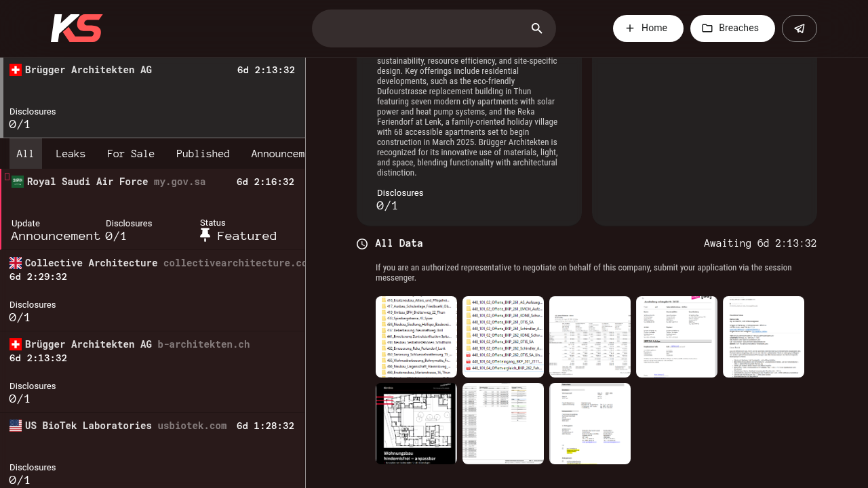Open the Wohnungsbau floor plan thumbnail
The width and height of the screenshot is (868, 488).
coord(416,424)
